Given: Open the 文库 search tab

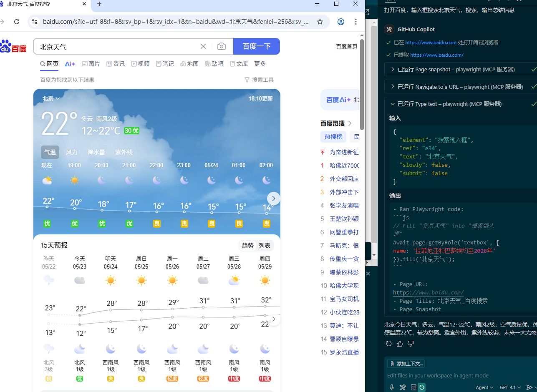Looking at the screenshot, I should (x=239, y=64).
